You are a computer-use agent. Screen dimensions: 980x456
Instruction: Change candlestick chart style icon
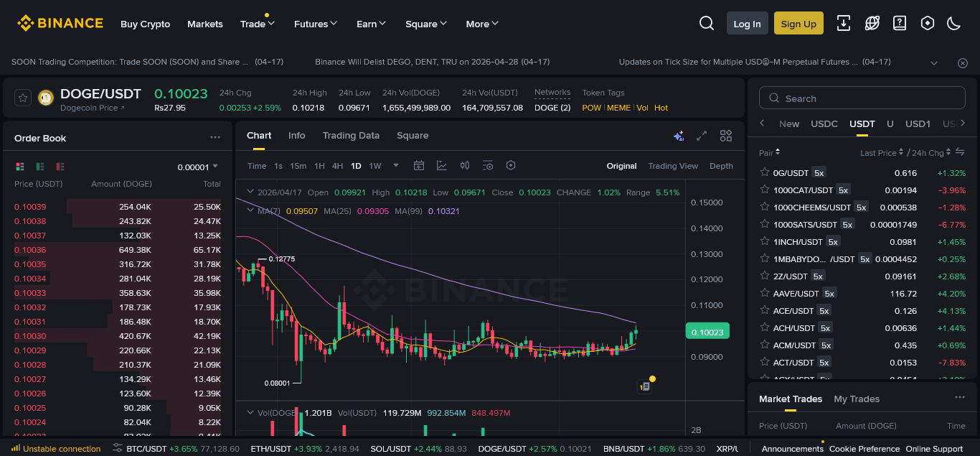point(465,166)
